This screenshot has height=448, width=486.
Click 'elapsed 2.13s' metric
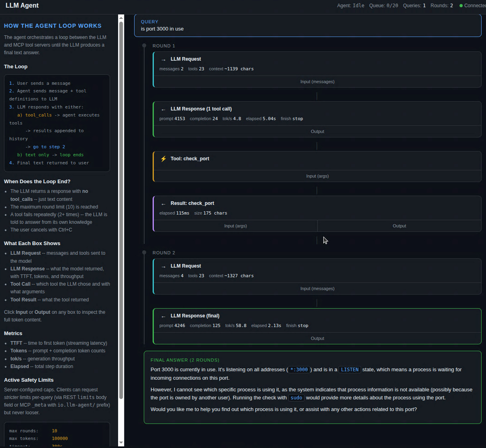point(266,325)
